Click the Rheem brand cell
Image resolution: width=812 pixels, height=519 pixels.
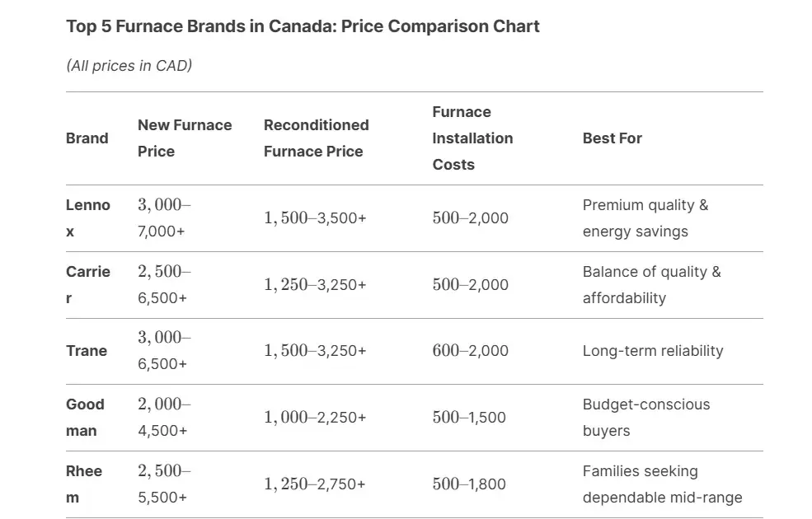84,484
